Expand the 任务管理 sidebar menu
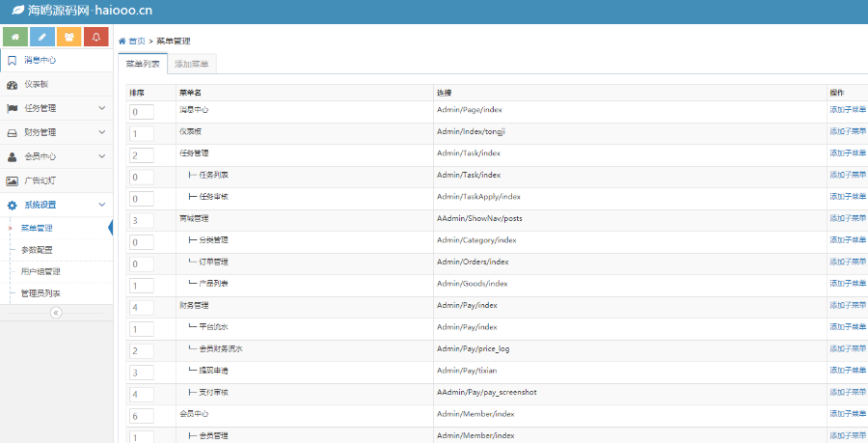 tap(56, 108)
